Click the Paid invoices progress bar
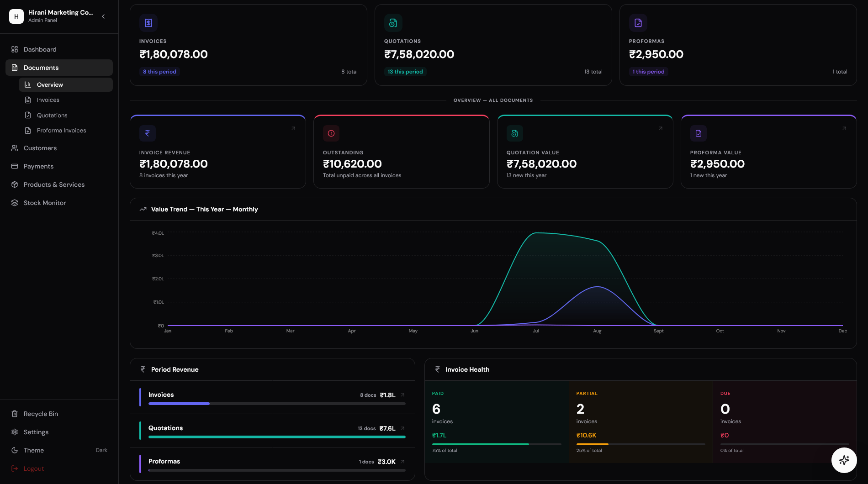Image resolution: width=868 pixels, height=484 pixels. point(497,444)
